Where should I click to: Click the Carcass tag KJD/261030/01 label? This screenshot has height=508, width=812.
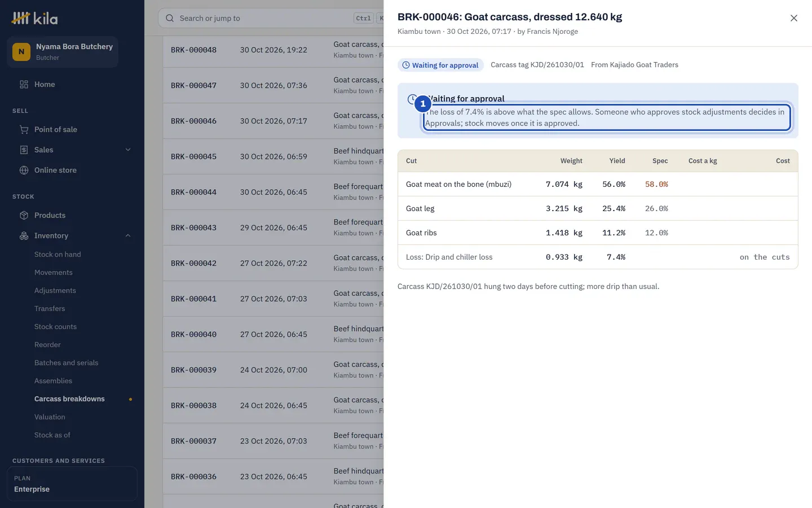(537, 65)
